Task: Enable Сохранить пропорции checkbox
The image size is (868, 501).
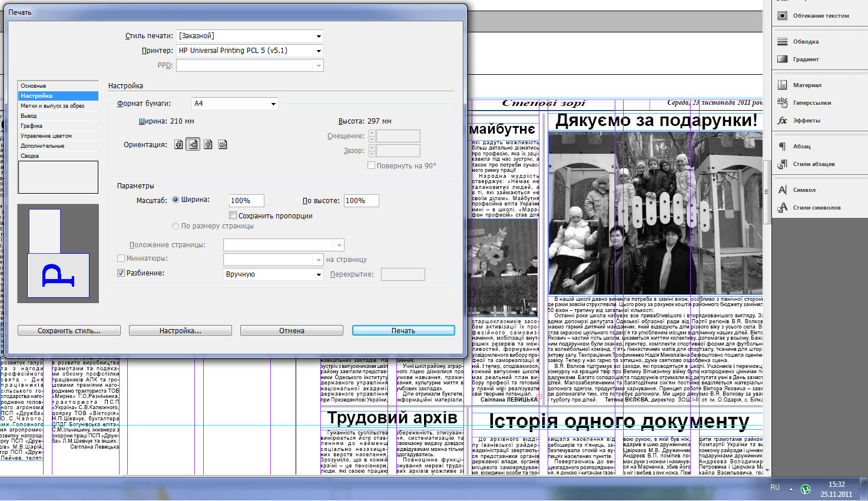Action: click(233, 215)
